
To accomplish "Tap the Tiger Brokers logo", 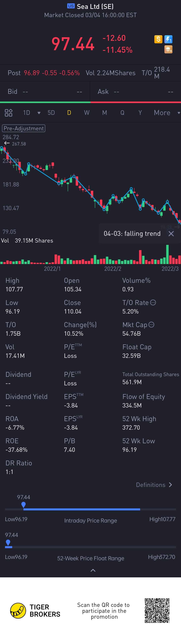I will tap(18, 611).
